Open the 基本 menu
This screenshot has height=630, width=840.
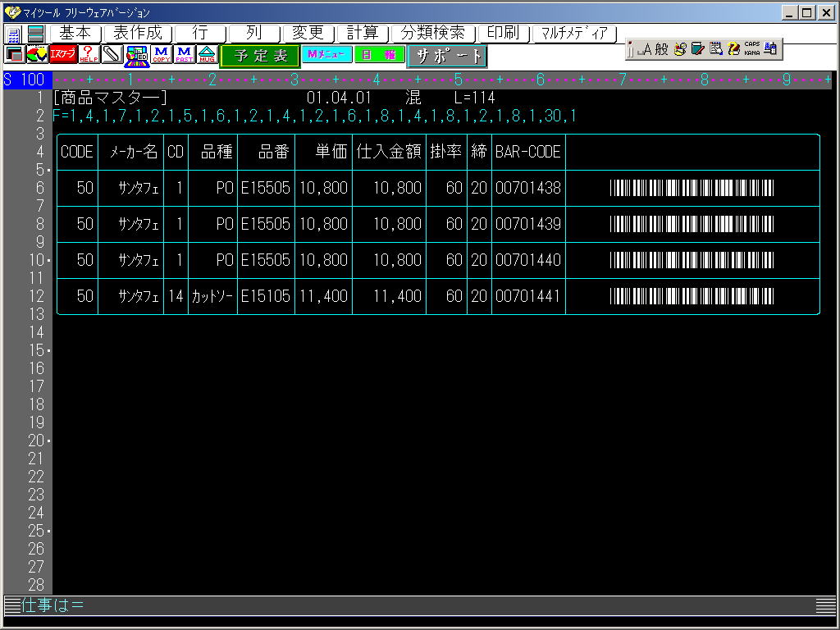click(75, 34)
